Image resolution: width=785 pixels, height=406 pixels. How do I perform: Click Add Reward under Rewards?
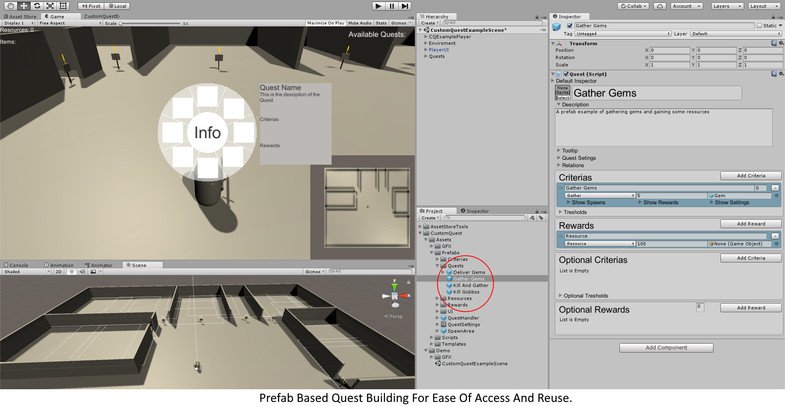(750, 224)
